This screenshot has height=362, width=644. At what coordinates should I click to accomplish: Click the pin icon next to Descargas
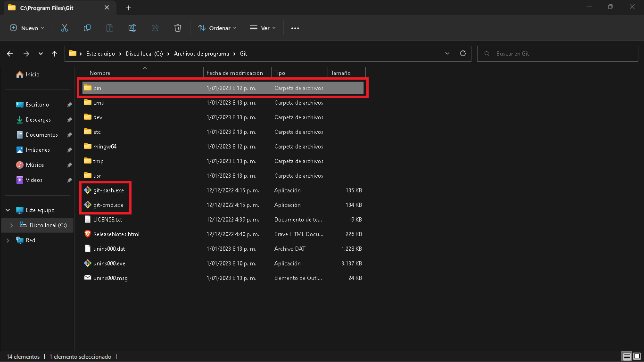coord(69,120)
